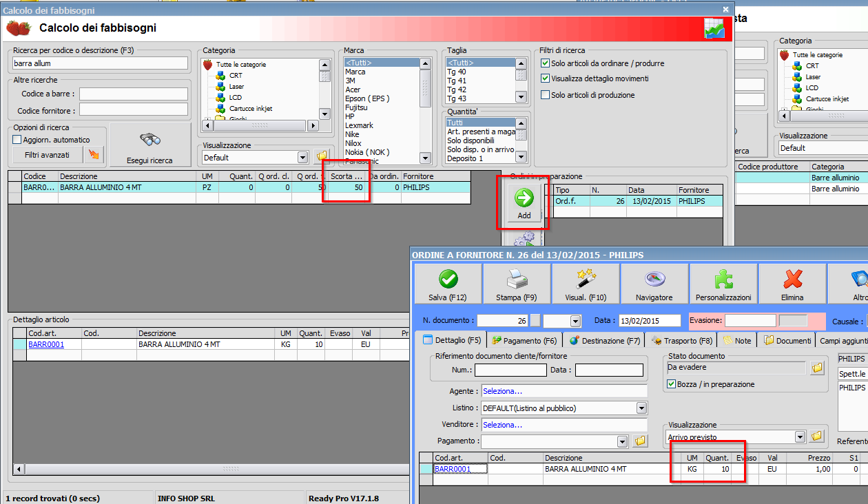Screen dimensions: 868x504
Task: Toggle Bozza / in preparazione checkbox
Action: 672,384
